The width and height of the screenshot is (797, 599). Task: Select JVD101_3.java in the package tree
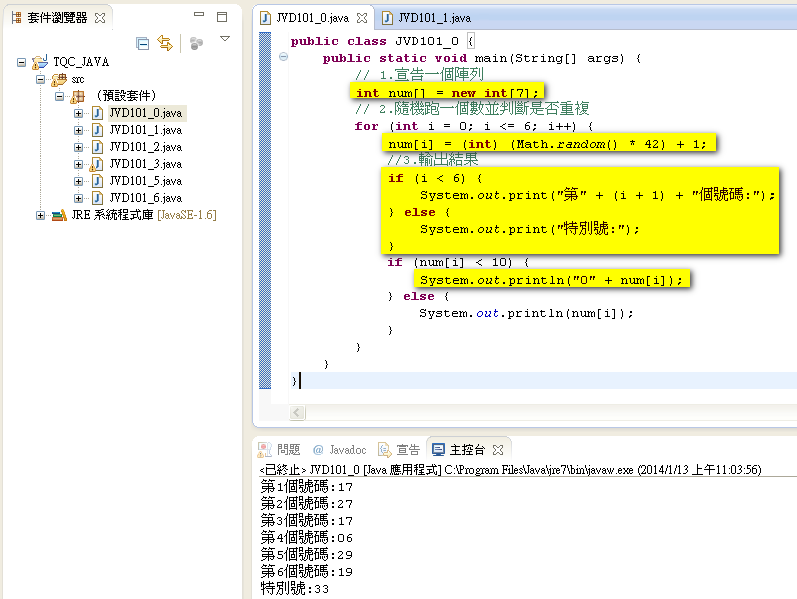pos(146,164)
